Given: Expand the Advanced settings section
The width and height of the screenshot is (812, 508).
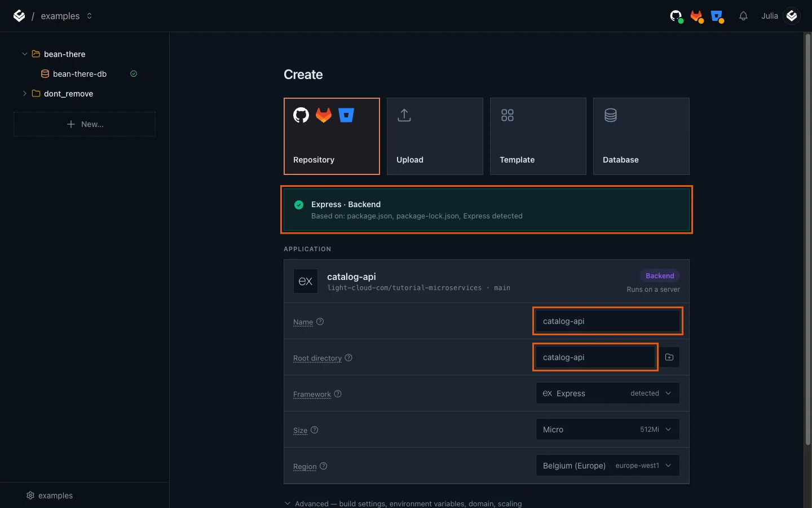Looking at the screenshot, I should [x=403, y=503].
